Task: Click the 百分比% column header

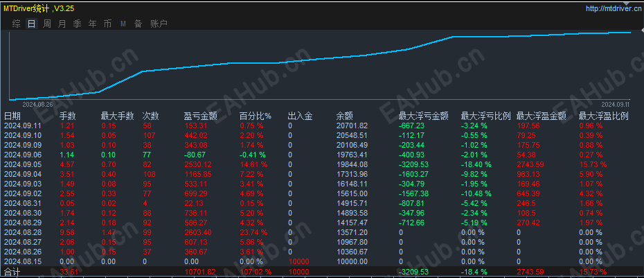Action: click(x=256, y=116)
